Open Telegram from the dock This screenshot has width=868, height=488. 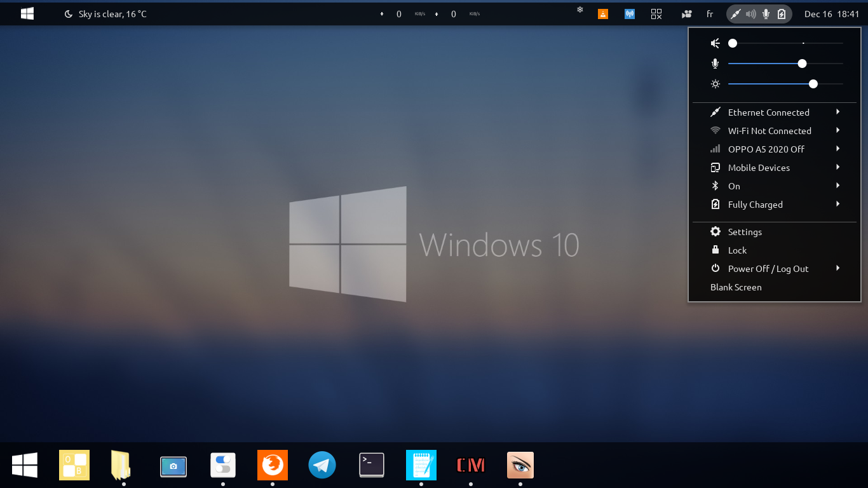[x=322, y=465]
